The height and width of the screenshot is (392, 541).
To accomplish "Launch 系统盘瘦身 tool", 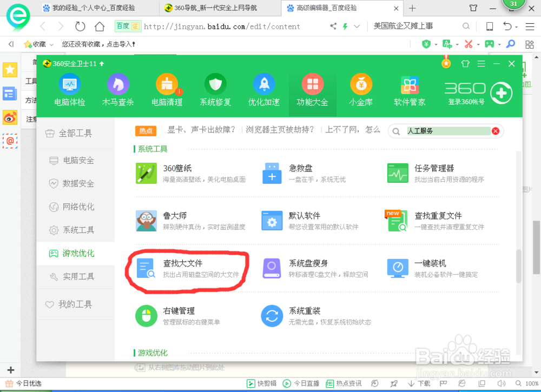I will coord(315,268).
